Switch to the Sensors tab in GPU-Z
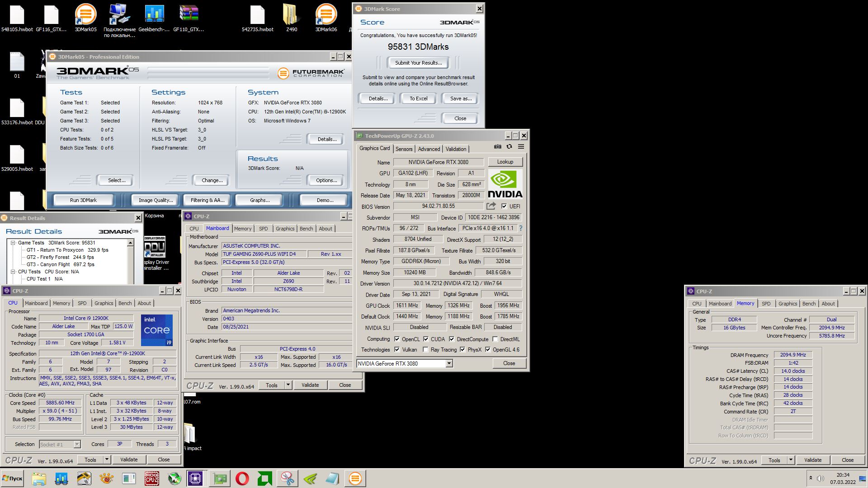The height and width of the screenshot is (488, 868). click(404, 149)
